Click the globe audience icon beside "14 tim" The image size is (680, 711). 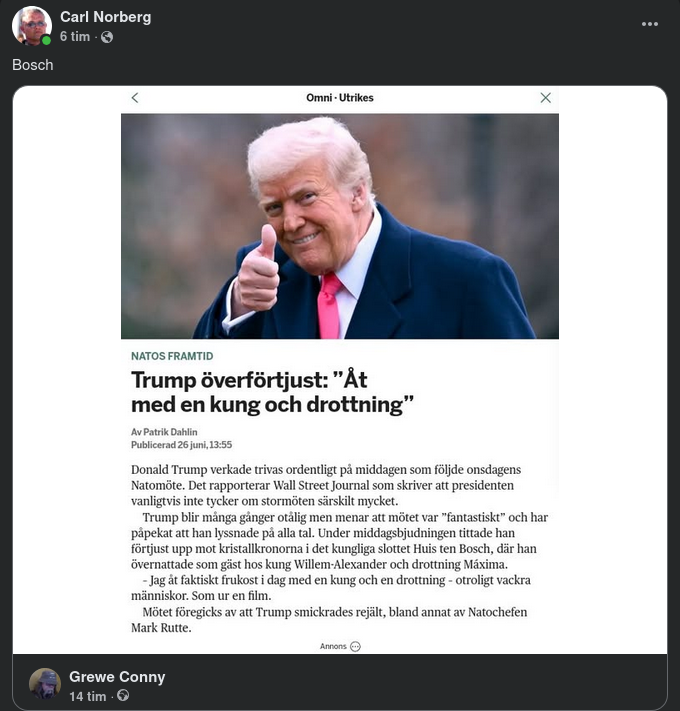(123, 695)
